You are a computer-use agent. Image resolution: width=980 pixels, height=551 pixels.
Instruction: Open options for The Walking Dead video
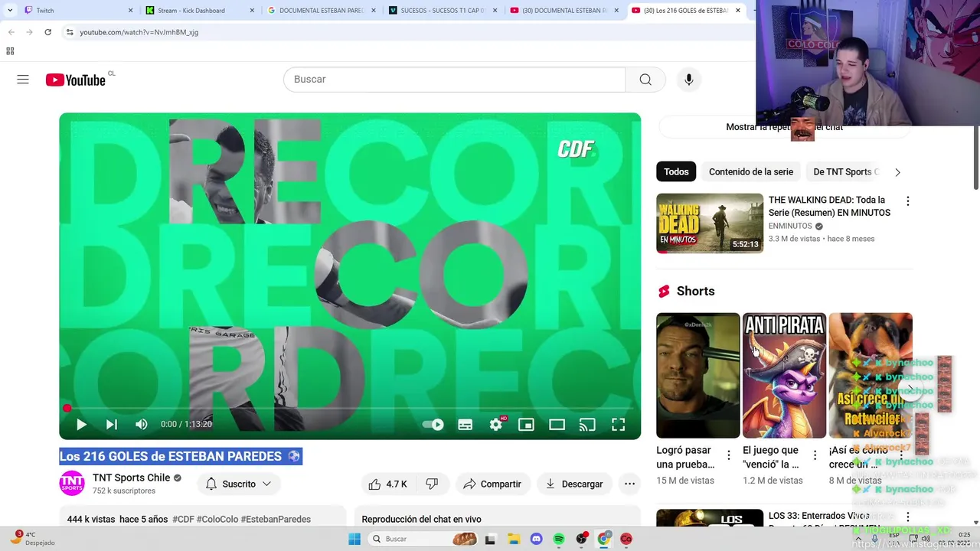(908, 201)
